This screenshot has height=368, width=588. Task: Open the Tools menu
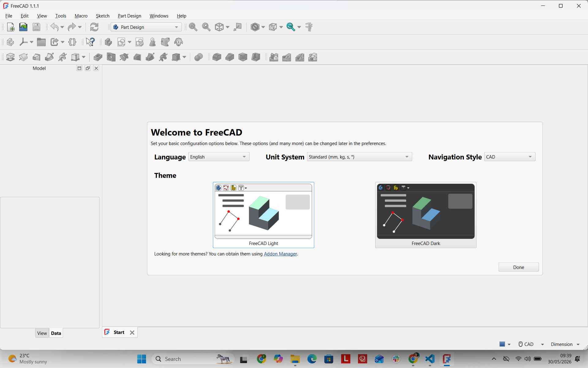[x=61, y=16]
